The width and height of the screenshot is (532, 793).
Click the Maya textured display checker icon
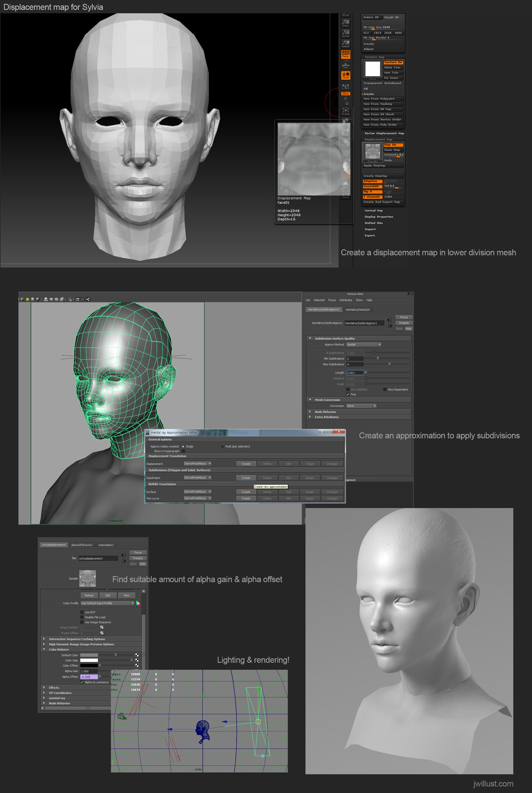click(22, 299)
